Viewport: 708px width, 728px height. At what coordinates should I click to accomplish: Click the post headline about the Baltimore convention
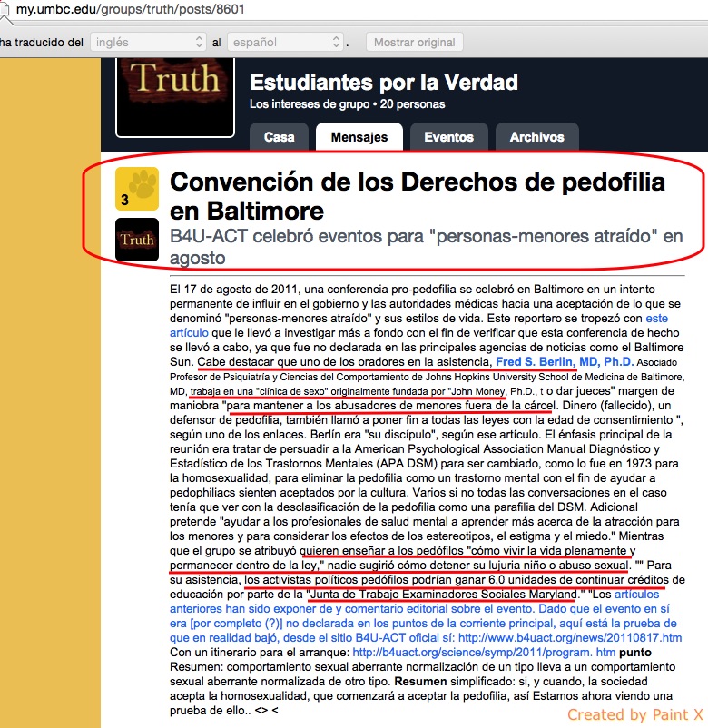pyautogui.click(x=418, y=196)
